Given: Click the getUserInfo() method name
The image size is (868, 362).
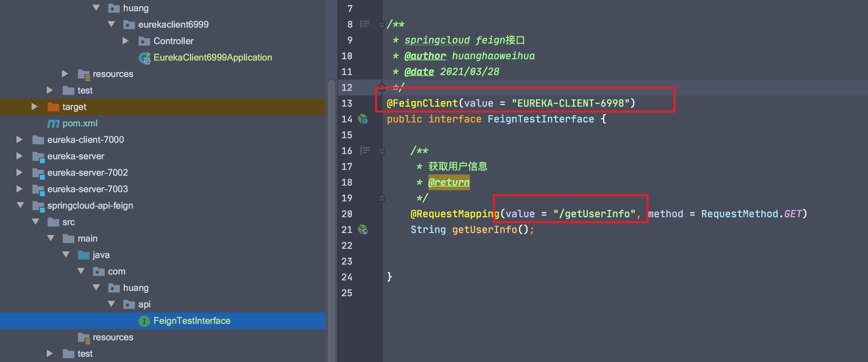Looking at the screenshot, I should click(x=484, y=230).
